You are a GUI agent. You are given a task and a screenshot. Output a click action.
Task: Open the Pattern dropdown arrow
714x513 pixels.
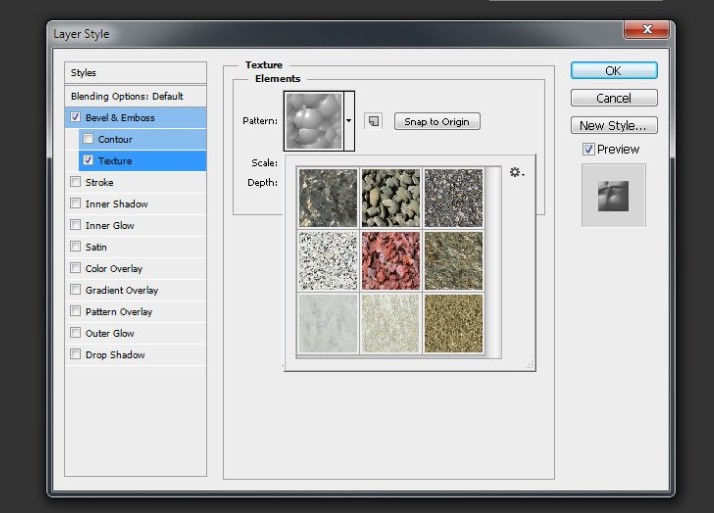349,121
